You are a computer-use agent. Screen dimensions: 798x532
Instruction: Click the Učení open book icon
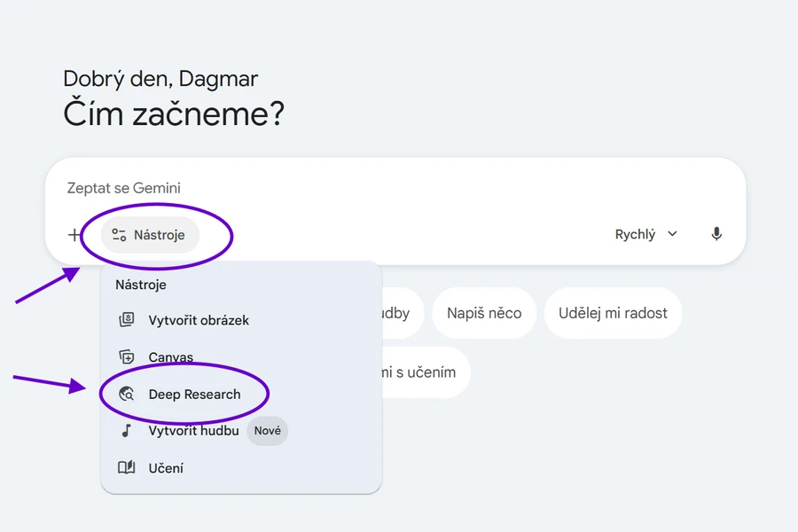pyautogui.click(x=127, y=468)
